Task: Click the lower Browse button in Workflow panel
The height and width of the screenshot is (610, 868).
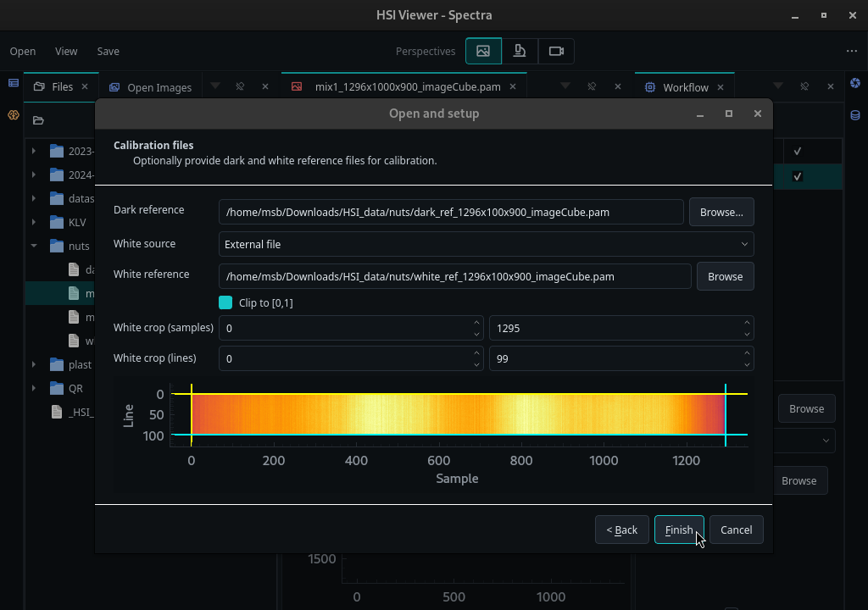Action: 798,480
